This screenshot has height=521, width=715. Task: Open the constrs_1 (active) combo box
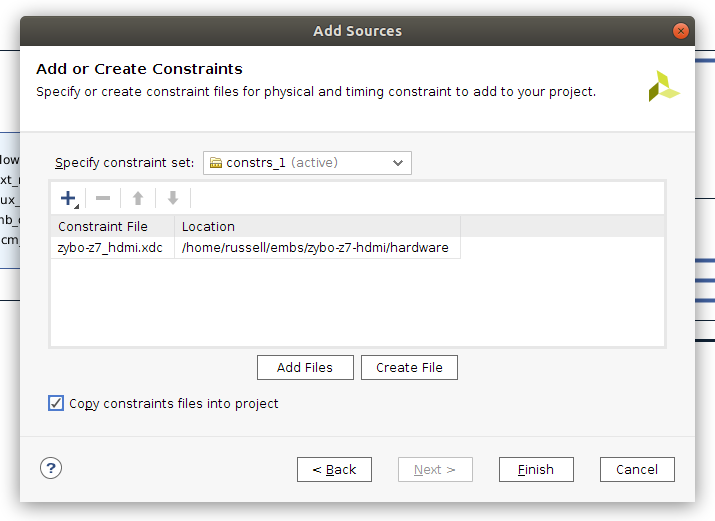300,163
